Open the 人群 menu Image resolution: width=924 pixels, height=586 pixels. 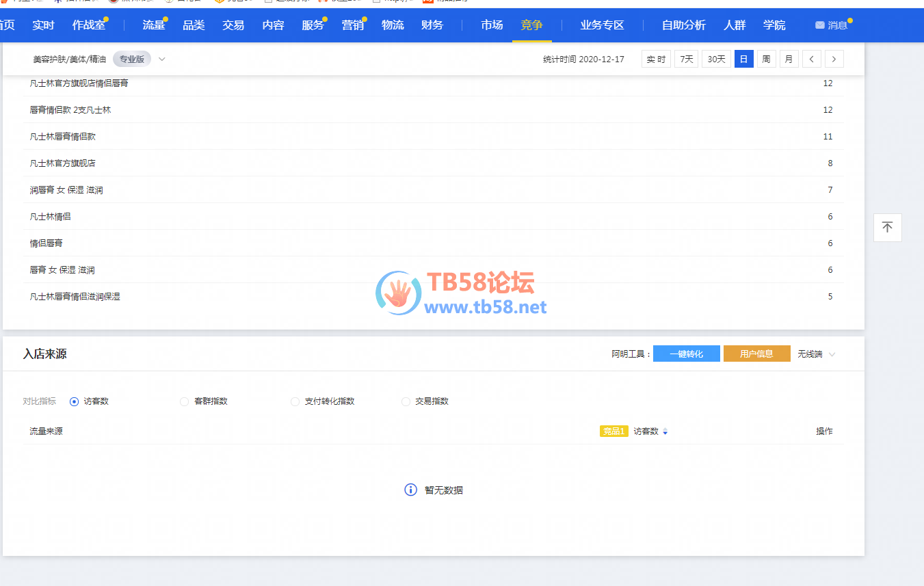click(735, 25)
